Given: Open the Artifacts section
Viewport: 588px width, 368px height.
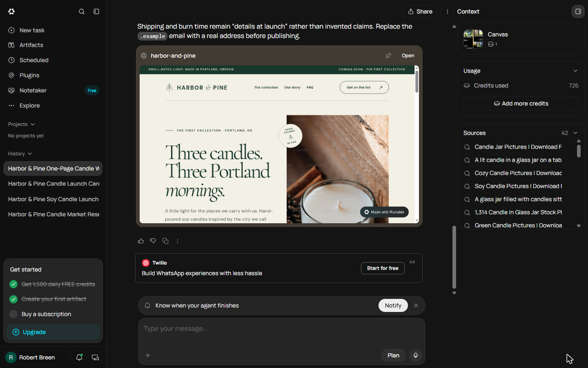Looking at the screenshot, I should 53,45.
